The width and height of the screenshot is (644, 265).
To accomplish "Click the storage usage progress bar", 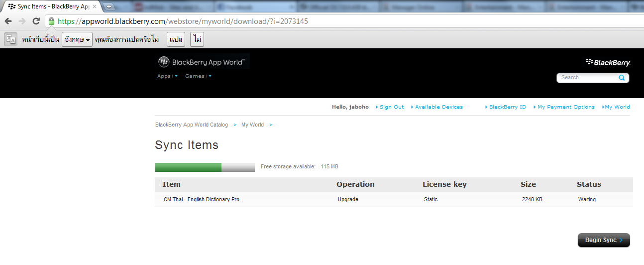I will point(205,167).
